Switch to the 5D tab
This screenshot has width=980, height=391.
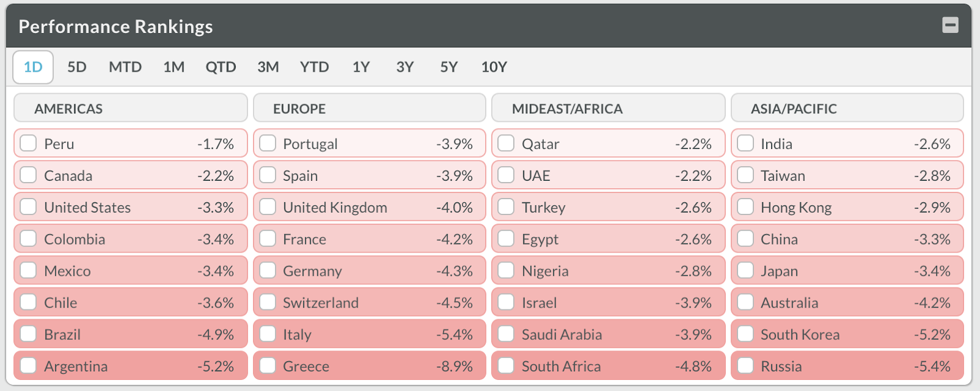[x=77, y=67]
